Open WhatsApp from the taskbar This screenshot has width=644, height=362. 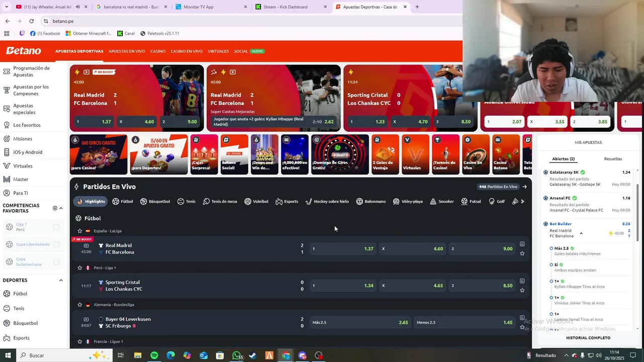[x=236, y=355]
